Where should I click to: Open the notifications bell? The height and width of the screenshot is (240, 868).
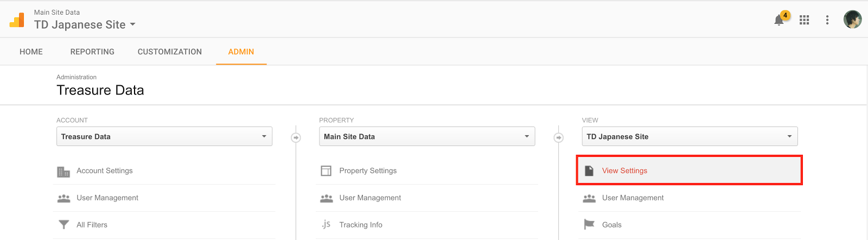(779, 21)
